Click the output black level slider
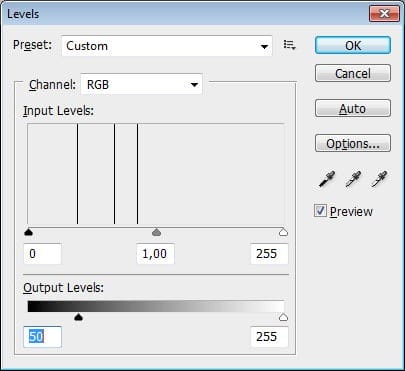Viewport: 405px width, 371px height. 78,317
